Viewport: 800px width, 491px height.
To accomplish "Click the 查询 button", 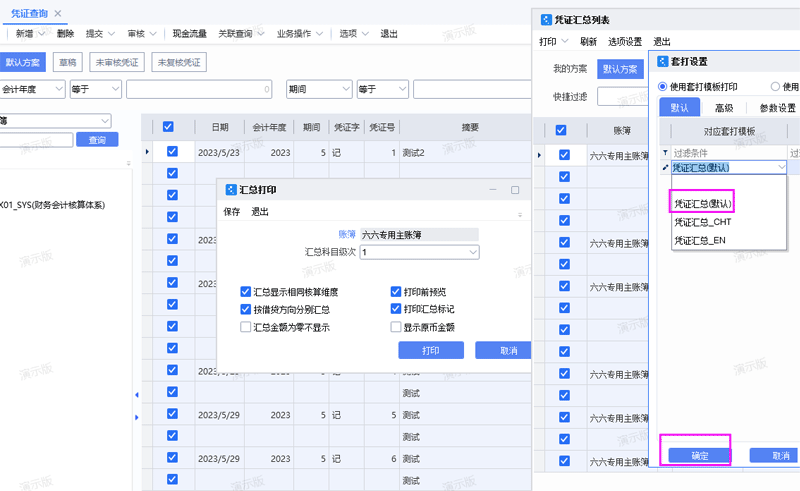I will (97, 140).
